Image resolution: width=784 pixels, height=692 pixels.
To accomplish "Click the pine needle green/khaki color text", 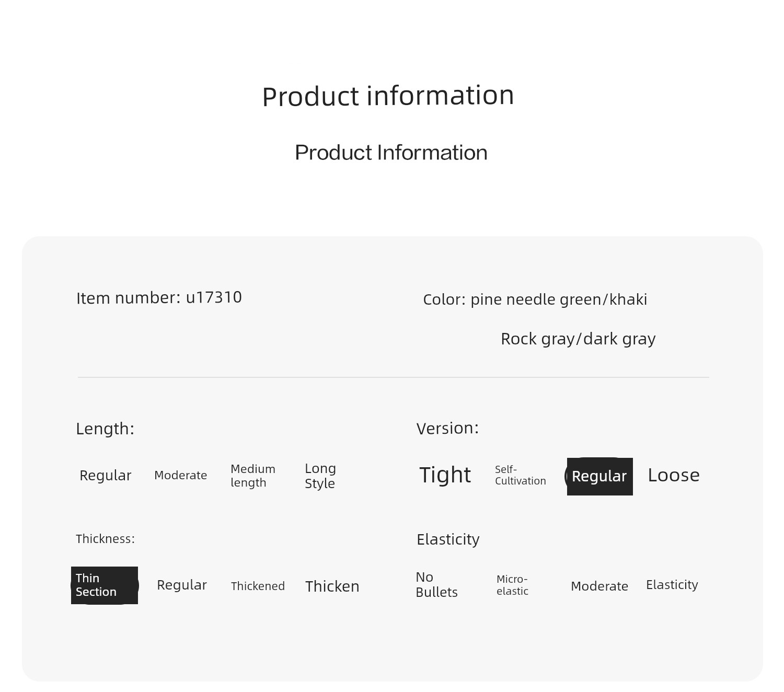I will 559,299.
